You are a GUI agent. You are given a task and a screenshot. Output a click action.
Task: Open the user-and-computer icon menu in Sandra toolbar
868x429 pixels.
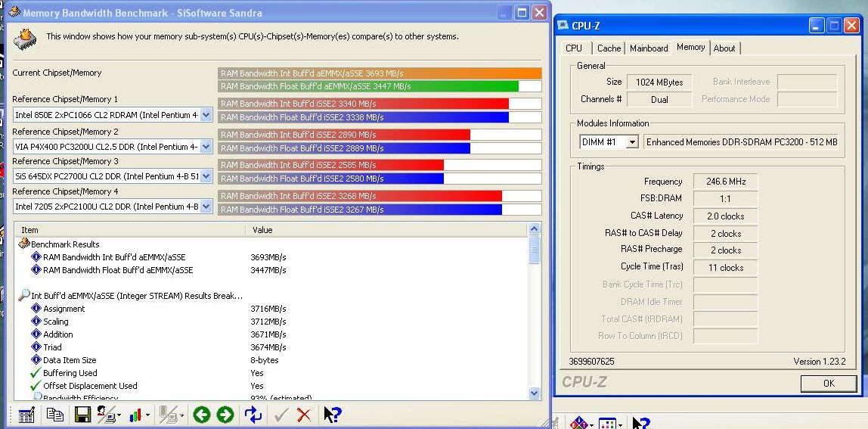(109, 415)
